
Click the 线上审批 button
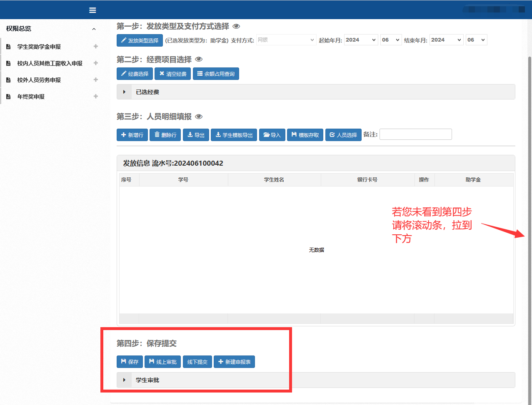(x=163, y=362)
